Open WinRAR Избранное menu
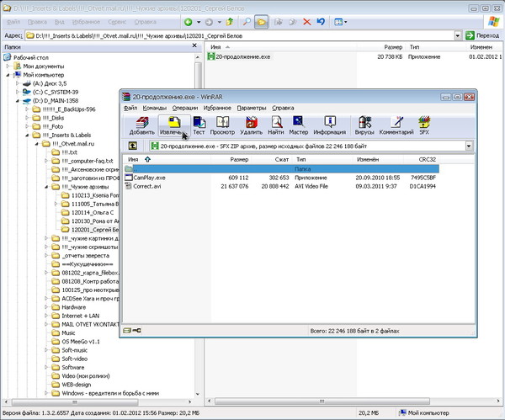 [x=217, y=108]
